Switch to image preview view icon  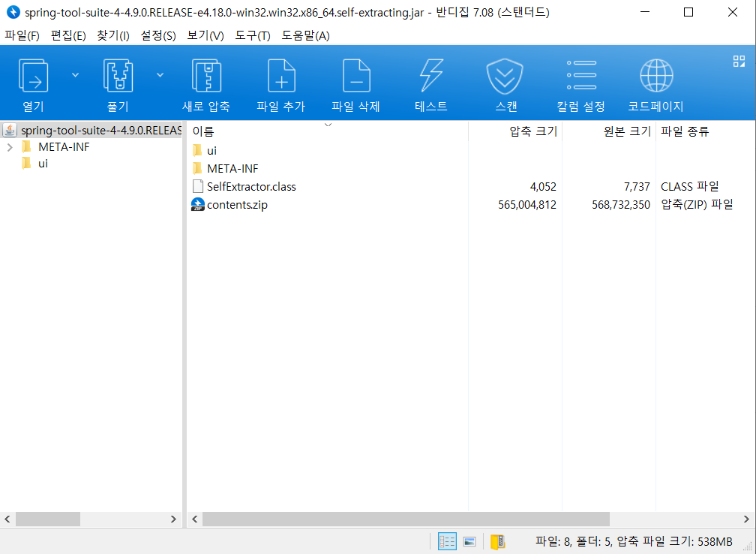[469, 541]
